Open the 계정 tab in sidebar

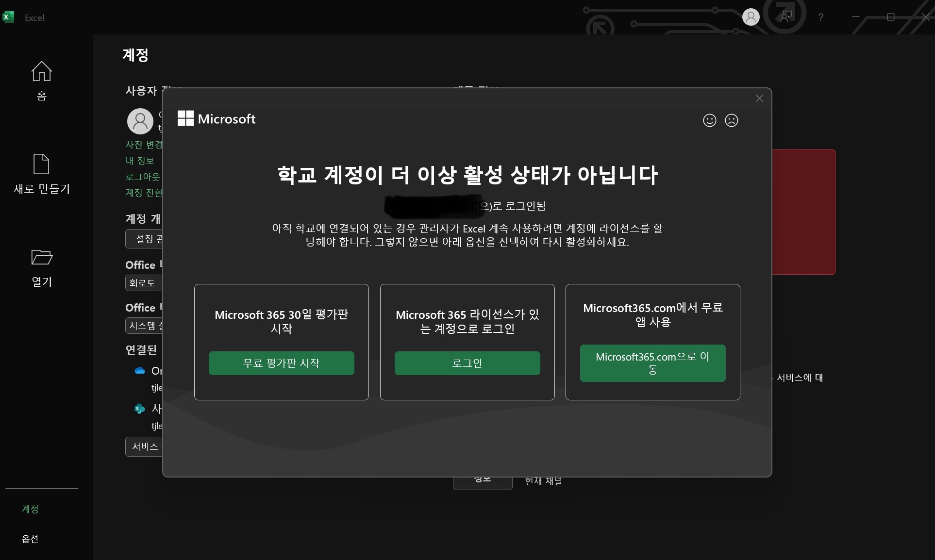(30, 509)
